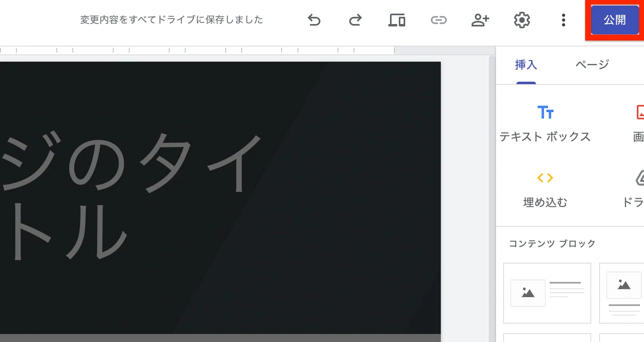Open site settings gear icon
The width and height of the screenshot is (644, 342).
click(522, 20)
